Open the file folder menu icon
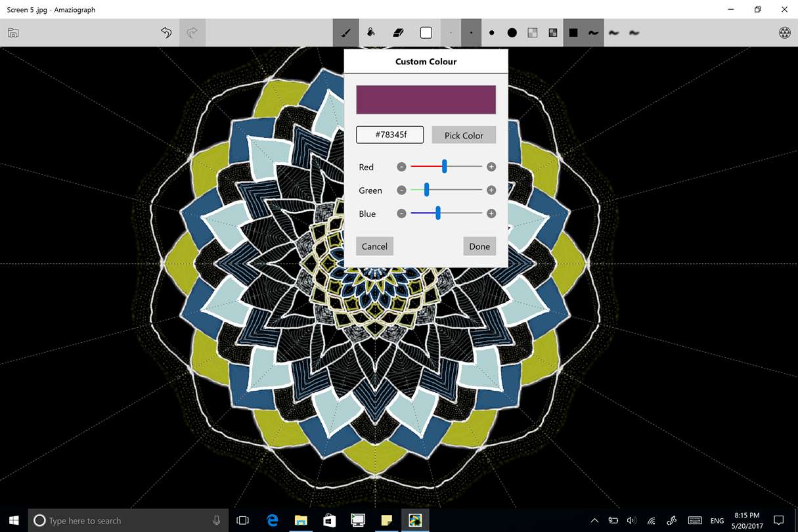This screenshot has height=532, width=798. point(13,33)
